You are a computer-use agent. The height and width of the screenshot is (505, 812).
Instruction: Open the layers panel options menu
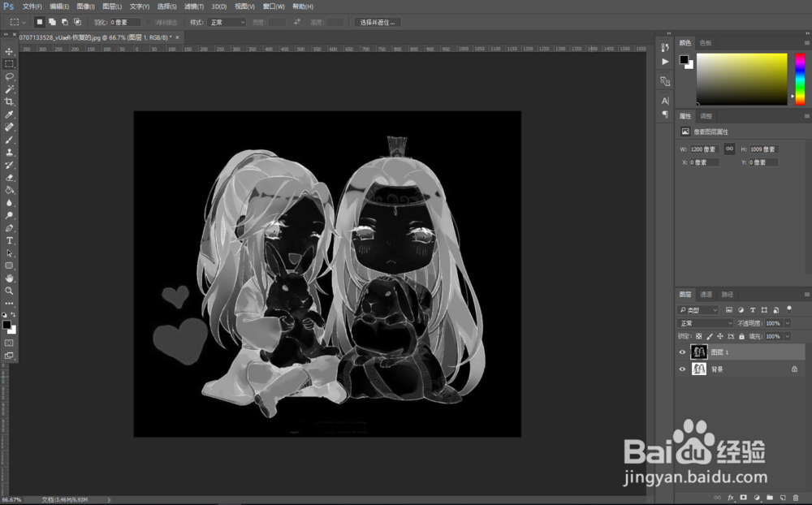(807, 294)
